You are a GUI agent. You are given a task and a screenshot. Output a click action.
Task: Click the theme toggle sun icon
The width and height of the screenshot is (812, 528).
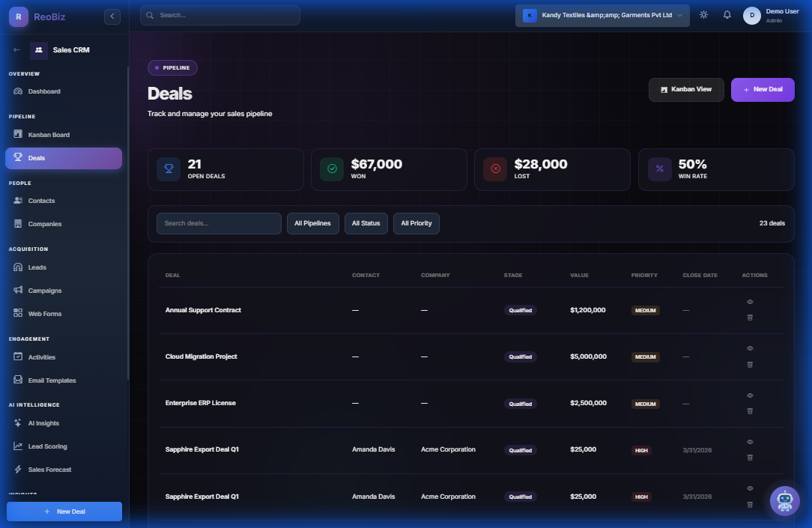(703, 13)
